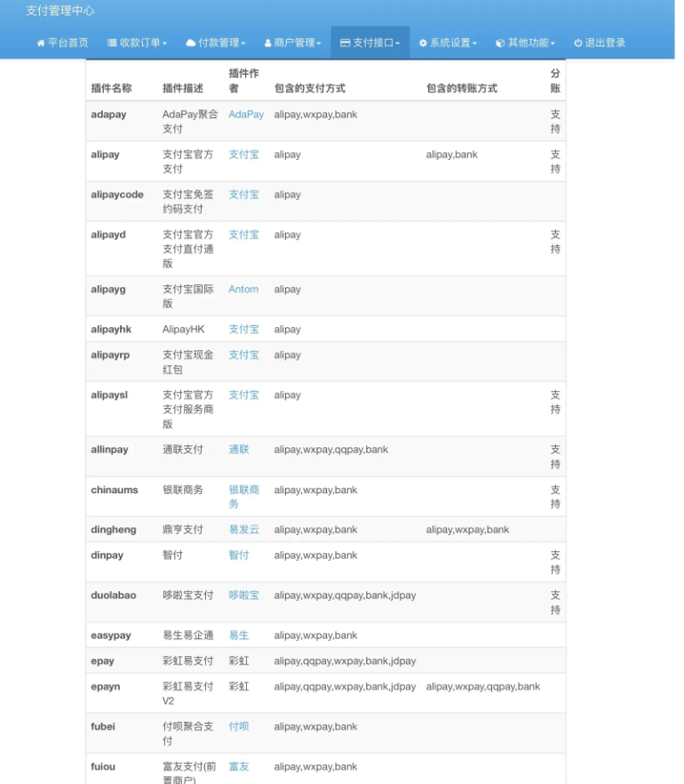
Task: Click the list icon beside 收款订单
Action: (112, 43)
